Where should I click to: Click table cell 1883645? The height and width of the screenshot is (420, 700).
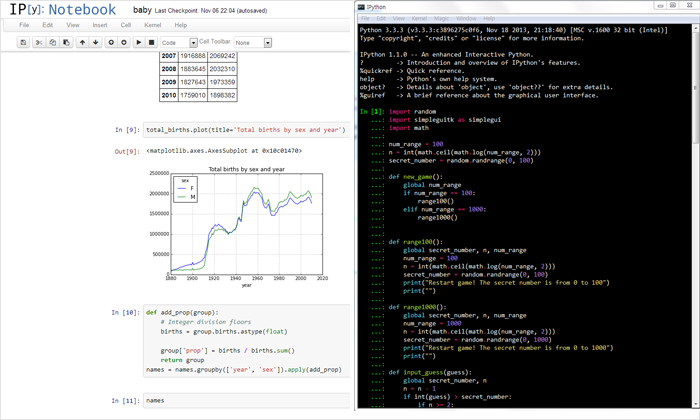(x=193, y=69)
